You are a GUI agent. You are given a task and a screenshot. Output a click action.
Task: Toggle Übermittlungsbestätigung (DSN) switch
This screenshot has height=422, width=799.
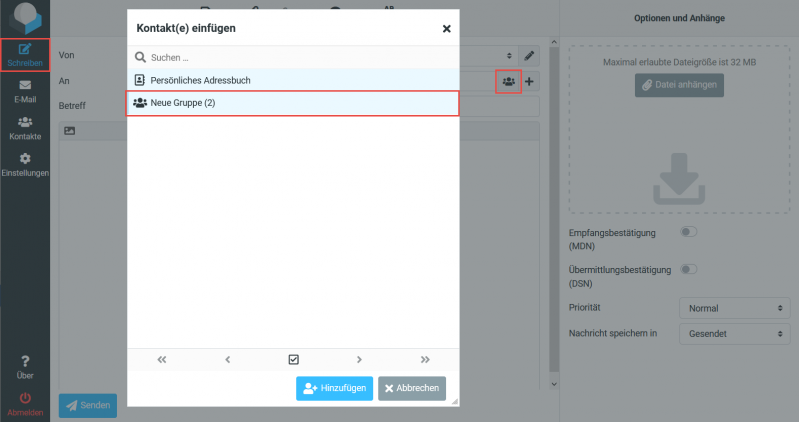pyautogui.click(x=688, y=269)
